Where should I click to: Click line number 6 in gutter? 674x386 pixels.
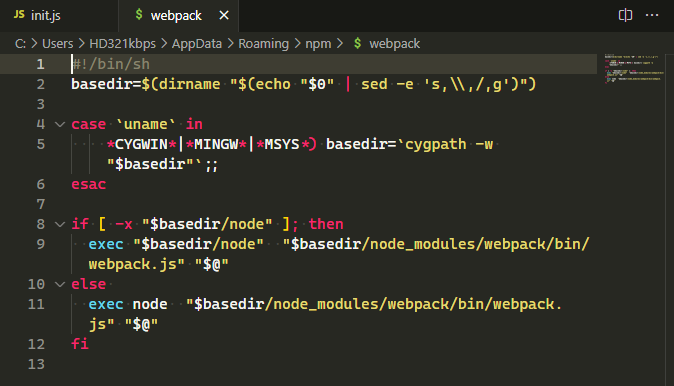[x=40, y=184]
